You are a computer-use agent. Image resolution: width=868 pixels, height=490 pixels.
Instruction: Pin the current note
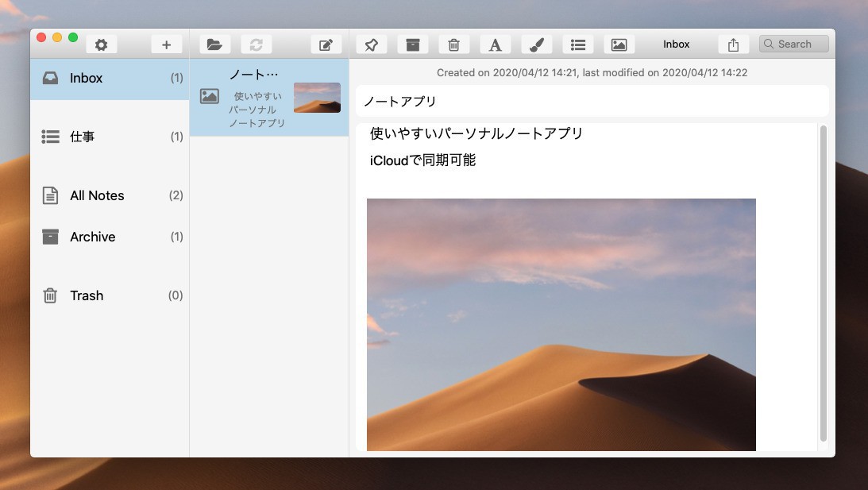click(x=371, y=45)
